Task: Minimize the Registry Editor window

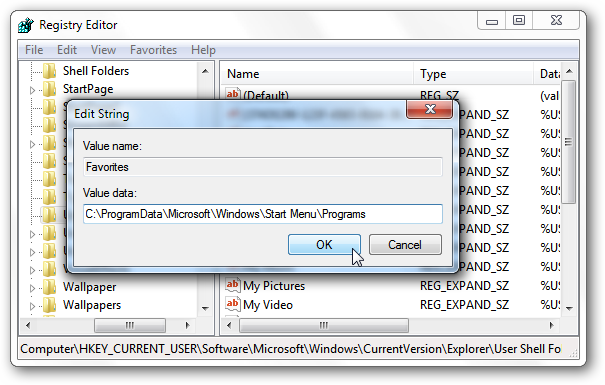Action: [492, 21]
